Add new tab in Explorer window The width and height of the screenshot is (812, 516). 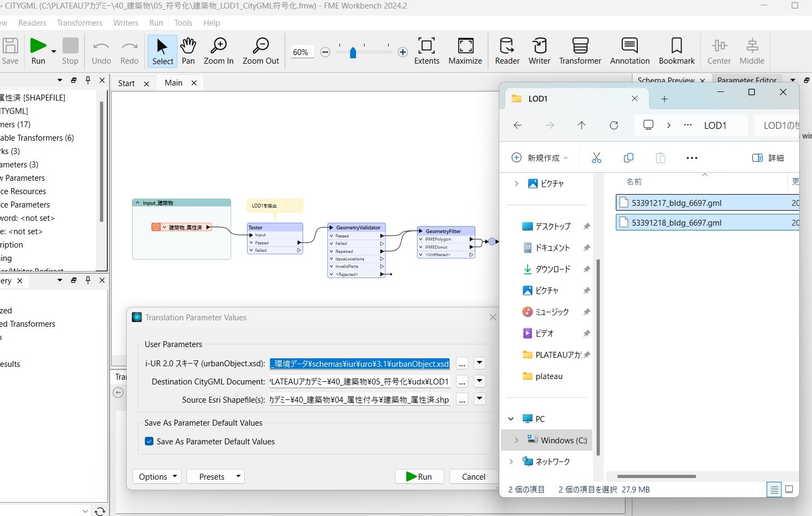[x=664, y=99]
